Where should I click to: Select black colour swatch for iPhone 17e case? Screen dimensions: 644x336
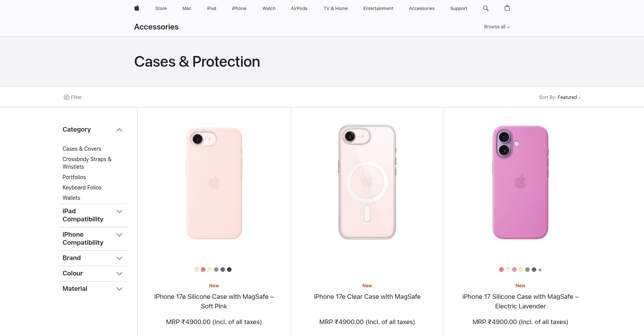coord(229,270)
